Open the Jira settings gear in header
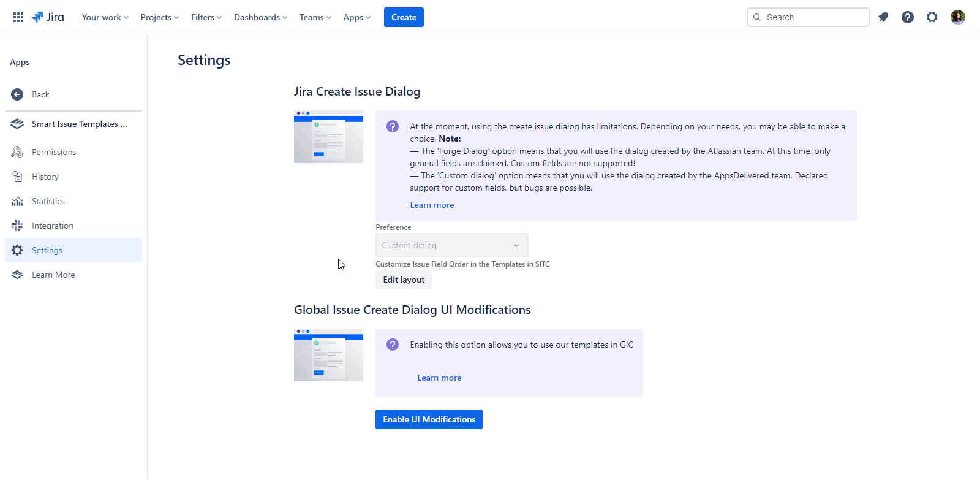The image size is (980, 480). coord(932,17)
